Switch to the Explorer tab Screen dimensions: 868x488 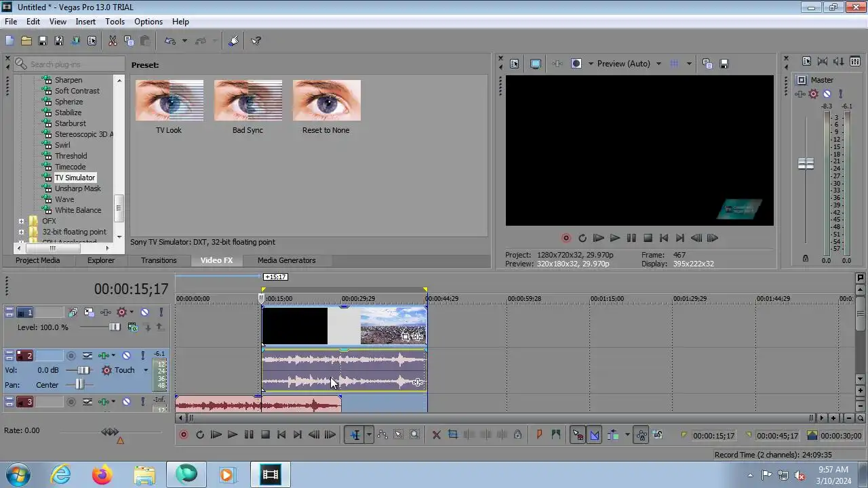click(101, 260)
